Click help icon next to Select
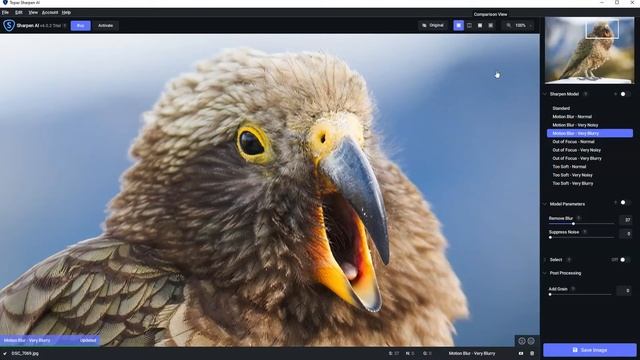 click(x=569, y=260)
